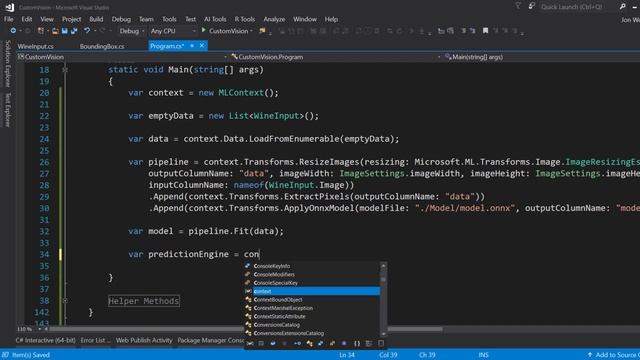This screenshot has width=640, height=360.
Task: Click the Open File folder icon
Action: 55,31
